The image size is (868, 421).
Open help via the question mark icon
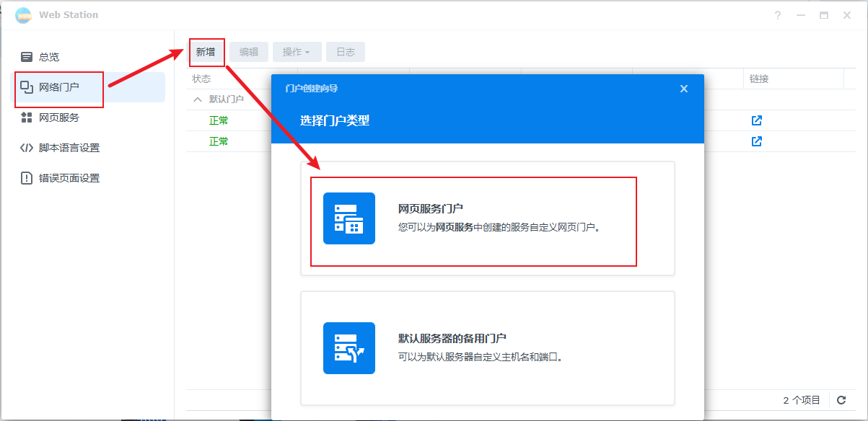coord(778,15)
